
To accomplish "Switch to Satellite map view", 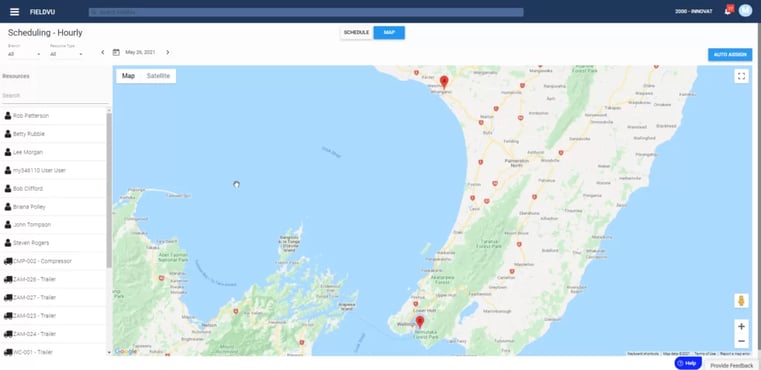I will coord(158,76).
